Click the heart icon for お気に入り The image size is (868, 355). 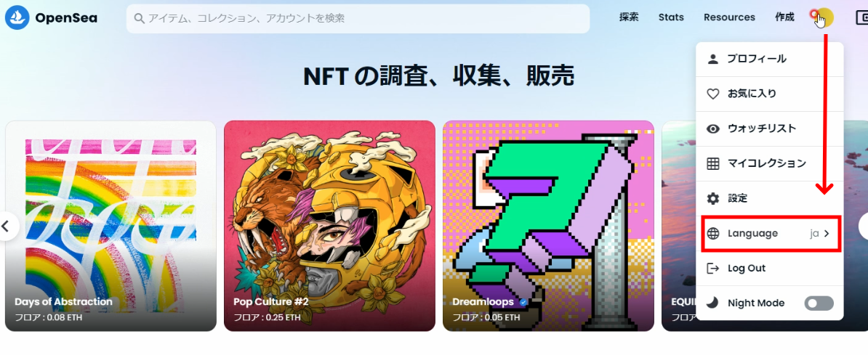713,94
